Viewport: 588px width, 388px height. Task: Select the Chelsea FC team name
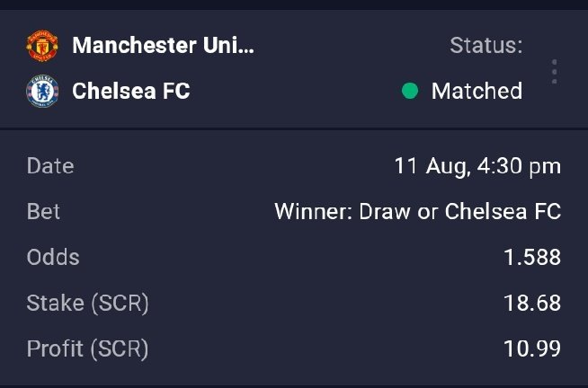point(131,91)
